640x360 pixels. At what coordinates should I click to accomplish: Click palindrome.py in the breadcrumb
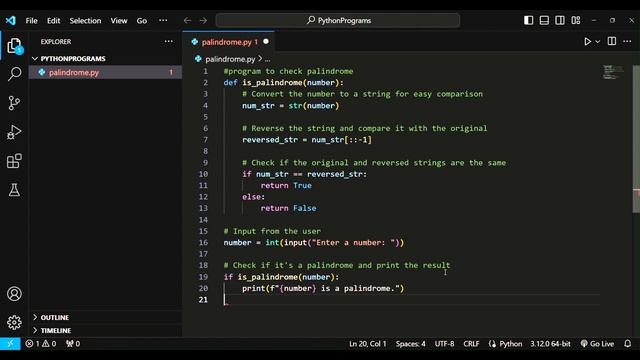(x=230, y=59)
